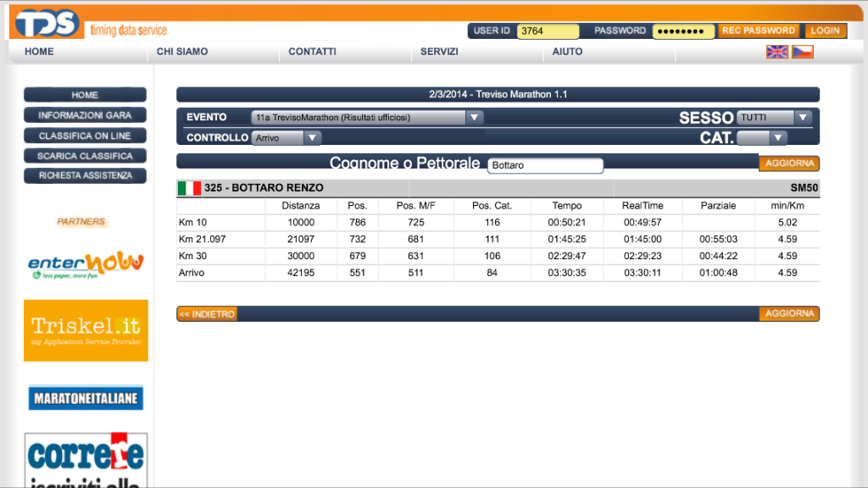This screenshot has width=868, height=488.
Task: Click Aggiorna next to the search field
Action: pyautogui.click(x=789, y=164)
